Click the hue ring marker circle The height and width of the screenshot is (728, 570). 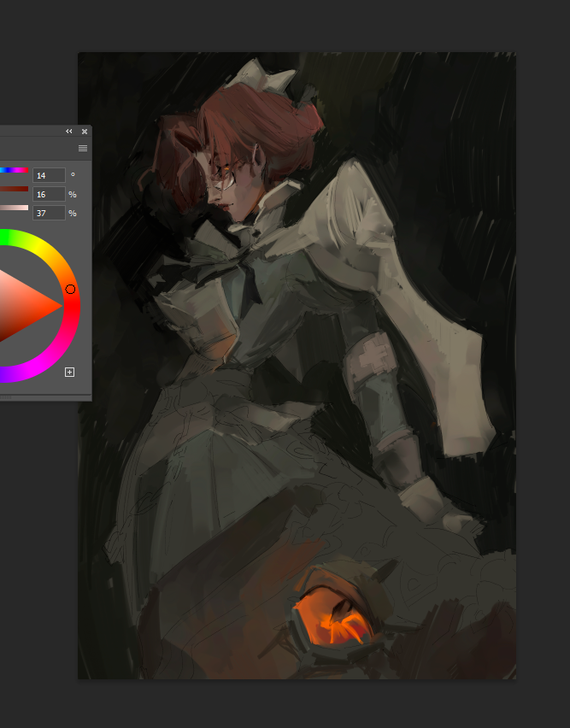[70, 290]
